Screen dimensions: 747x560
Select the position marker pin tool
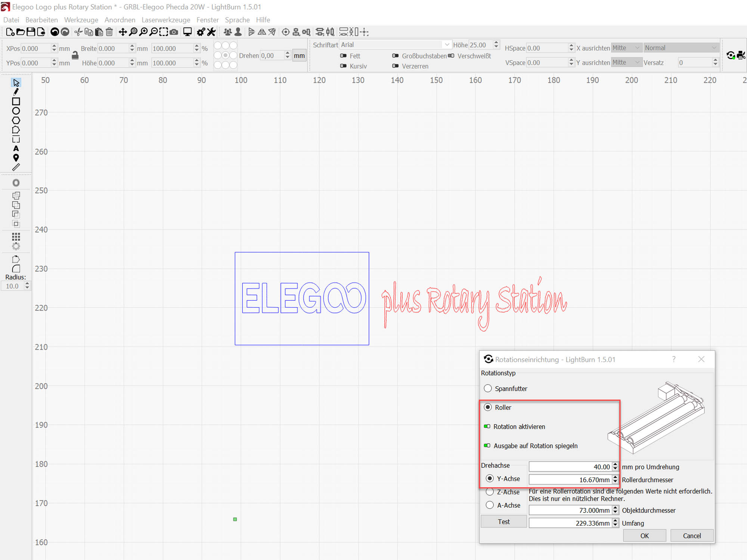coord(16,158)
